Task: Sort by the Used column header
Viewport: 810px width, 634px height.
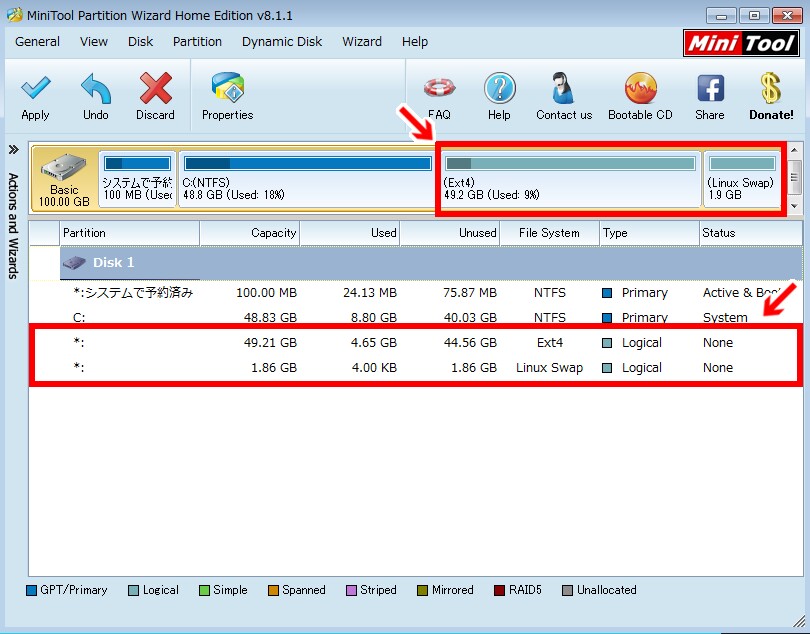Action: coord(350,233)
